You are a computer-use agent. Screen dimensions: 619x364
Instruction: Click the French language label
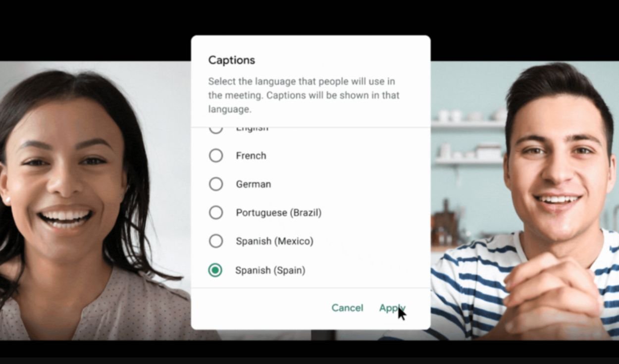pos(251,156)
